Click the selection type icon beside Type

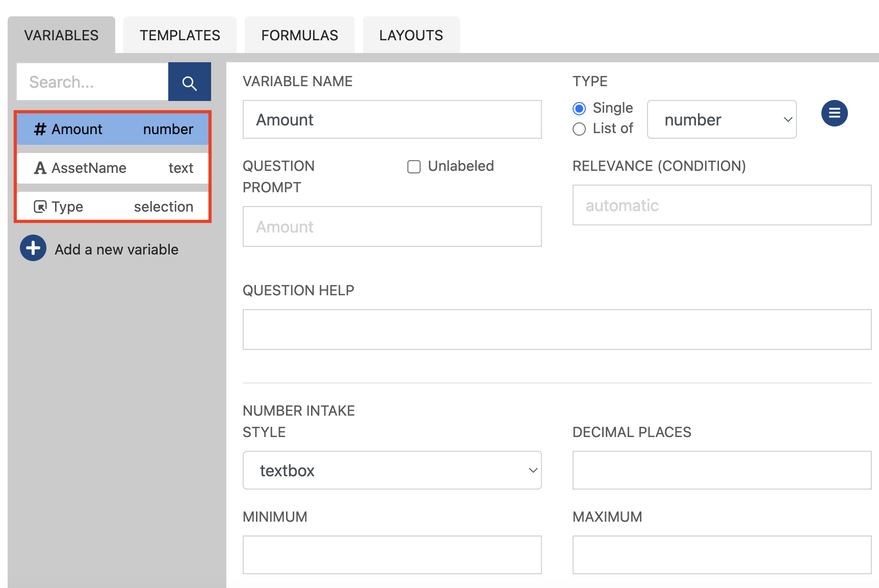point(40,206)
